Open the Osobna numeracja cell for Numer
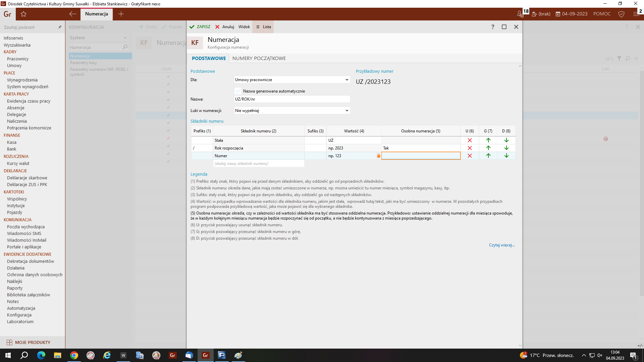Image resolution: width=644 pixels, height=362 pixels. (421, 156)
